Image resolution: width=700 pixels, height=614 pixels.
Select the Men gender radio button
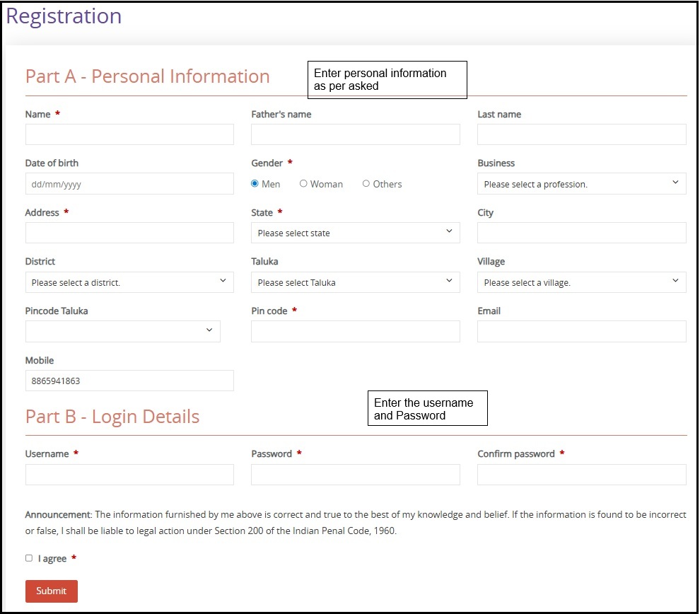pos(255,184)
